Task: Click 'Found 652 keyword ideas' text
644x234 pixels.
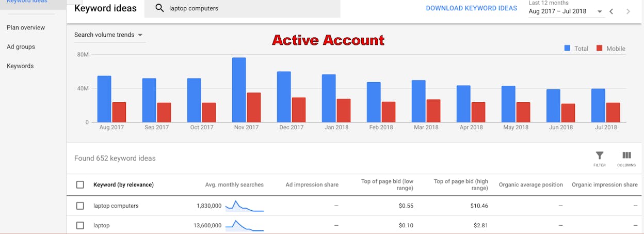Action: point(115,158)
